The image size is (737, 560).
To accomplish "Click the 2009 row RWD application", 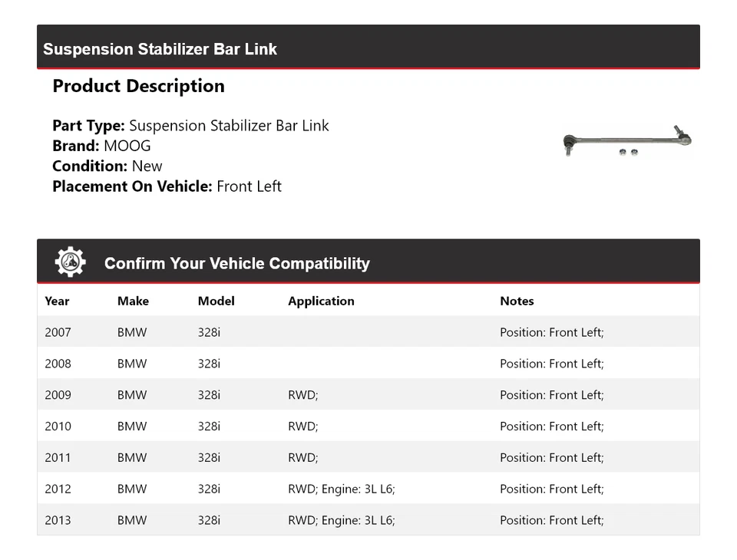I will coord(302,395).
